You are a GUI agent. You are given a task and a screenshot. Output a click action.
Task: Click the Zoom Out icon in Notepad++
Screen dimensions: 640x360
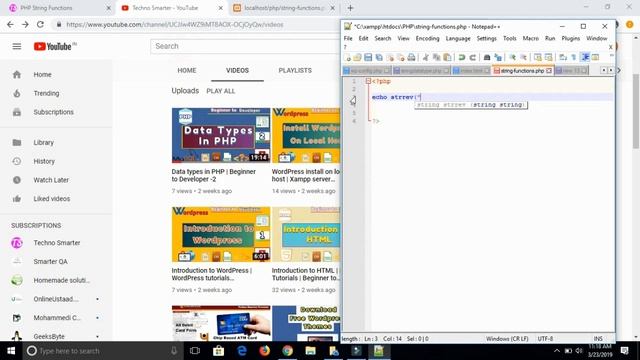coord(523,57)
